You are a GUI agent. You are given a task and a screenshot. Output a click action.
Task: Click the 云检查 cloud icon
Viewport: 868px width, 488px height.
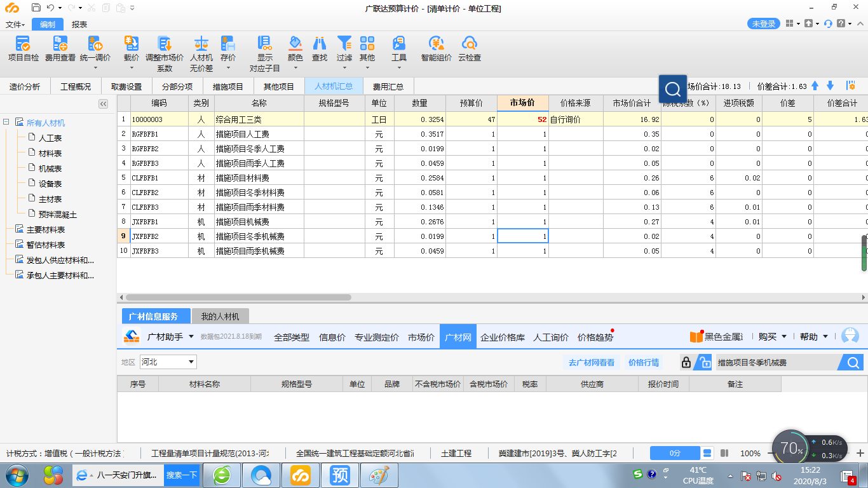click(x=469, y=43)
